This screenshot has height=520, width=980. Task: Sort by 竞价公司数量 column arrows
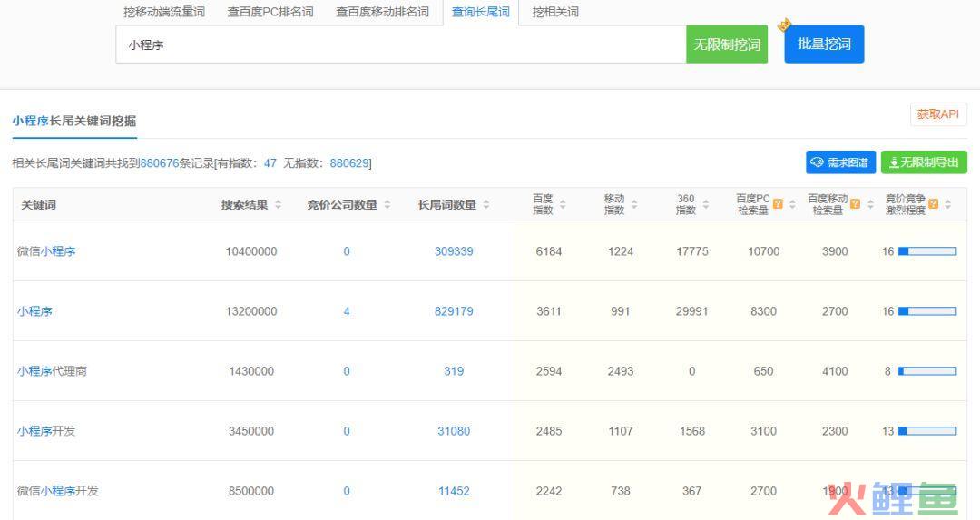click(x=387, y=204)
